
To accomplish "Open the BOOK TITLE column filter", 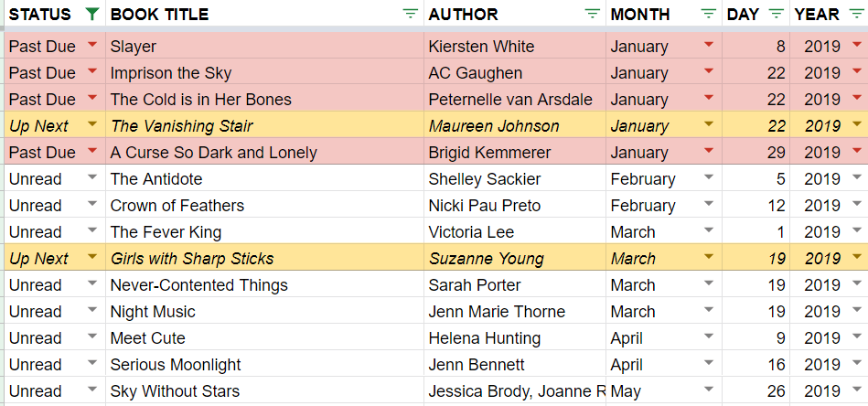I will pos(410,15).
